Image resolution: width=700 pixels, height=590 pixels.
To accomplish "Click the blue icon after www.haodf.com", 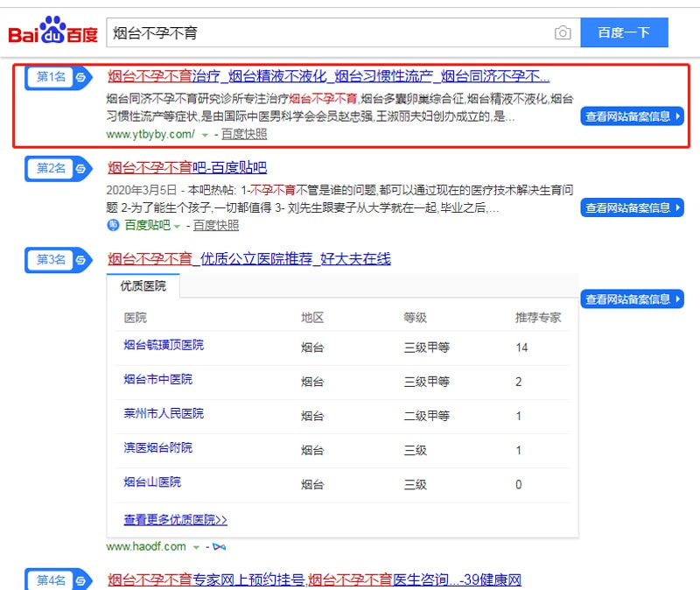I will (x=220, y=547).
